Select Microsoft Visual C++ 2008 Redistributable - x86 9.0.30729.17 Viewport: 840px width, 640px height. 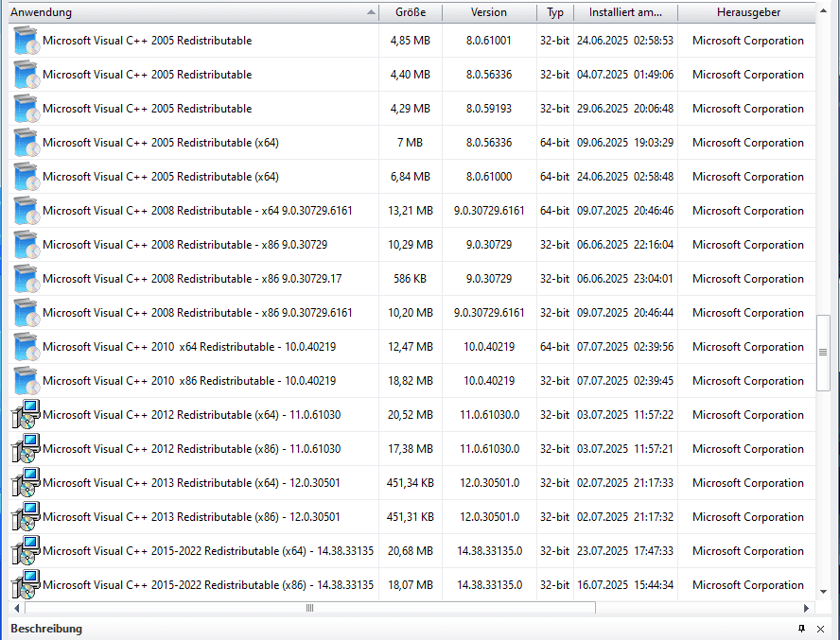click(x=192, y=279)
